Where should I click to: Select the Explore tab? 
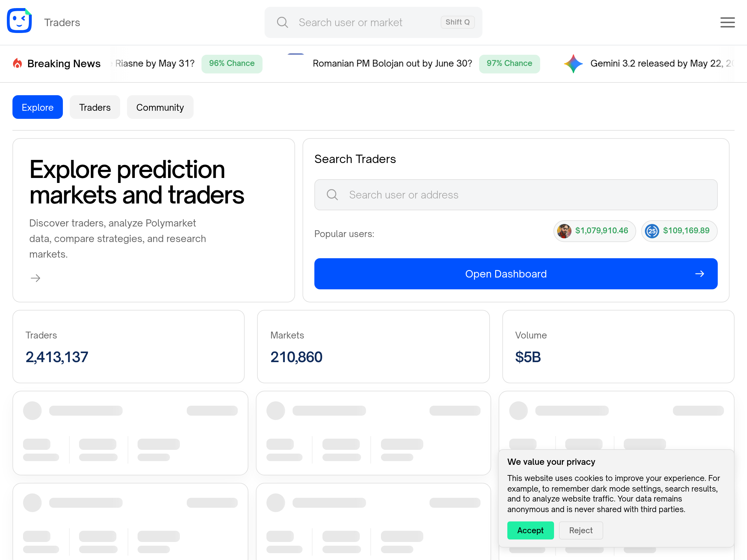point(37,107)
